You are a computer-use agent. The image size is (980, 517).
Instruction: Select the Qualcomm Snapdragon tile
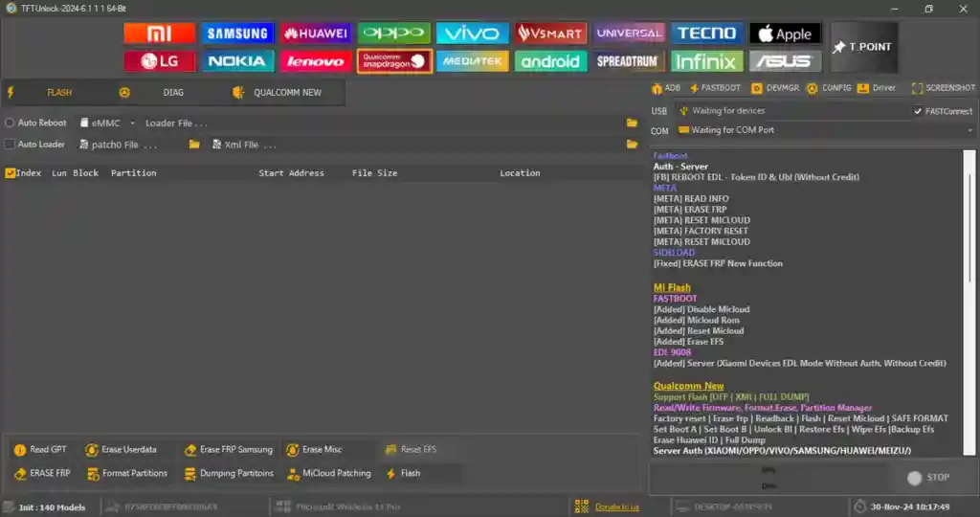(x=394, y=61)
